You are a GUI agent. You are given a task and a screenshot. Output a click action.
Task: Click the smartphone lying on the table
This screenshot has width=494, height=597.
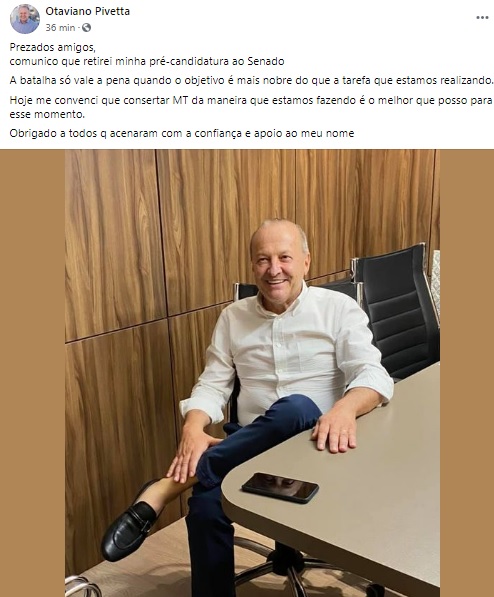tap(280, 488)
